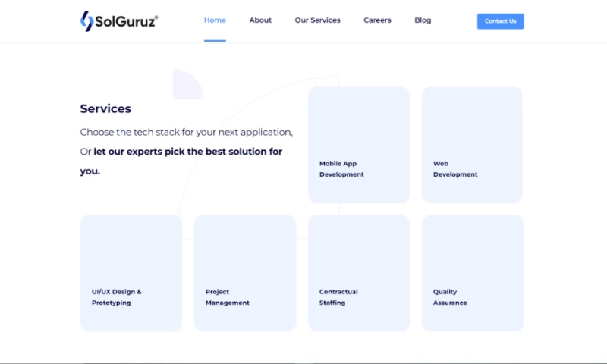Select the Mobile App Development card
The width and height of the screenshot is (607, 364).
pos(359,145)
